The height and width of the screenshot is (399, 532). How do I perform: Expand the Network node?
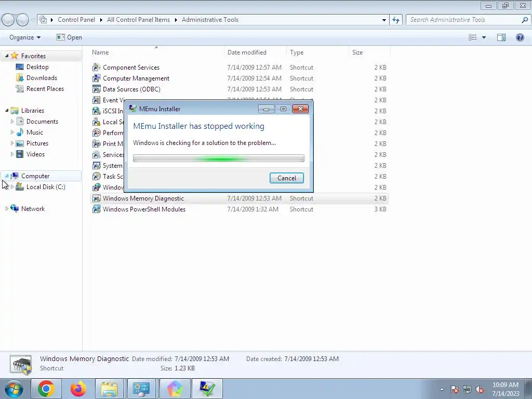7,208
